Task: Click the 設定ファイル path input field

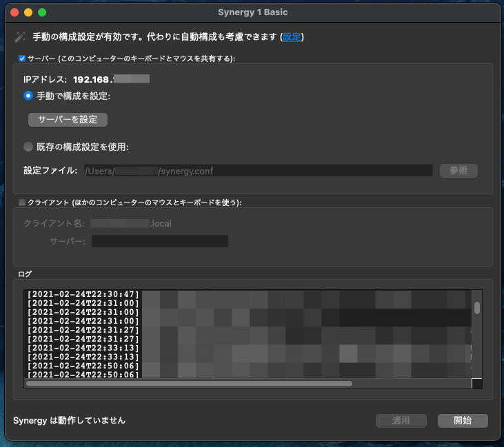Action: [258, 171]
